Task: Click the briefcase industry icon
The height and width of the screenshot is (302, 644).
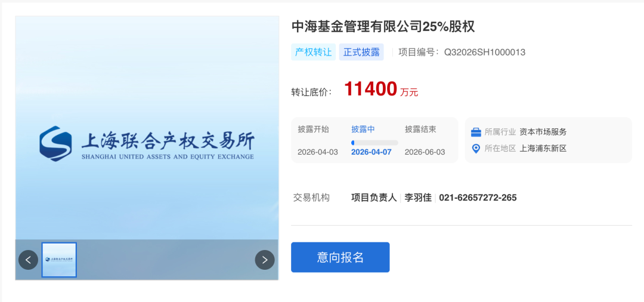Action: [x=476, y=132]
